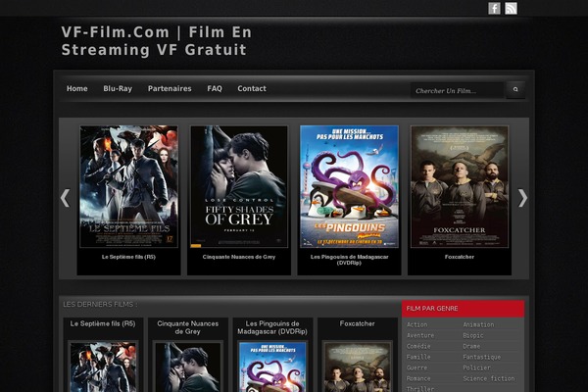Select the Drame genre

(x=471, y=346)
